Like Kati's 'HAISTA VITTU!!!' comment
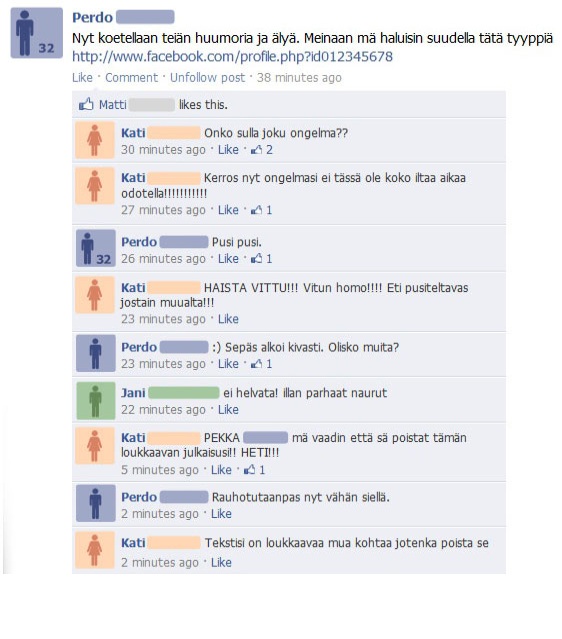Image resolution: width=562 pixels, height=639 pixels. 228,319
